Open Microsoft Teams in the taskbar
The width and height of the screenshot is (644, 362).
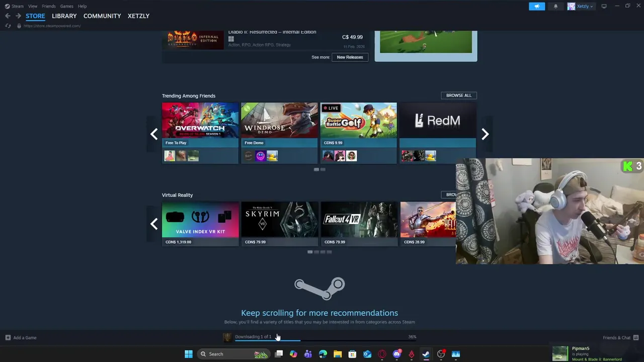[x=308, y=354]
